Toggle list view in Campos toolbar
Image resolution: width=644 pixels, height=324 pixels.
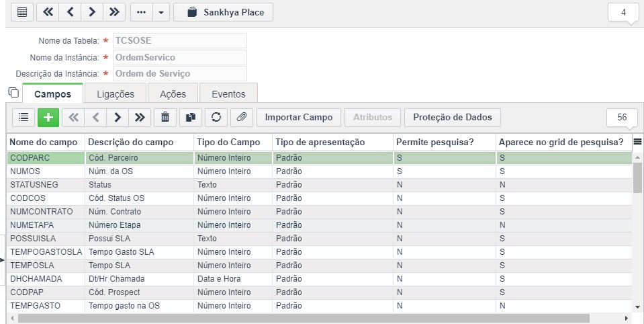click(x=24, y=118)
